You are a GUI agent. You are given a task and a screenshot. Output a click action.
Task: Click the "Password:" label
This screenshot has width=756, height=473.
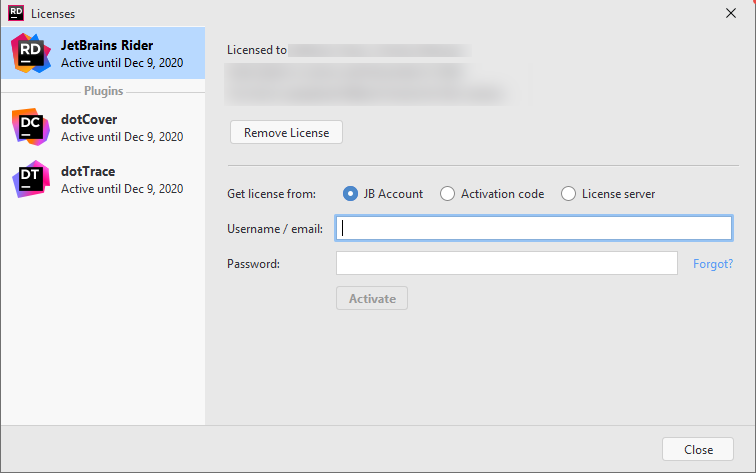pos(253,264)
